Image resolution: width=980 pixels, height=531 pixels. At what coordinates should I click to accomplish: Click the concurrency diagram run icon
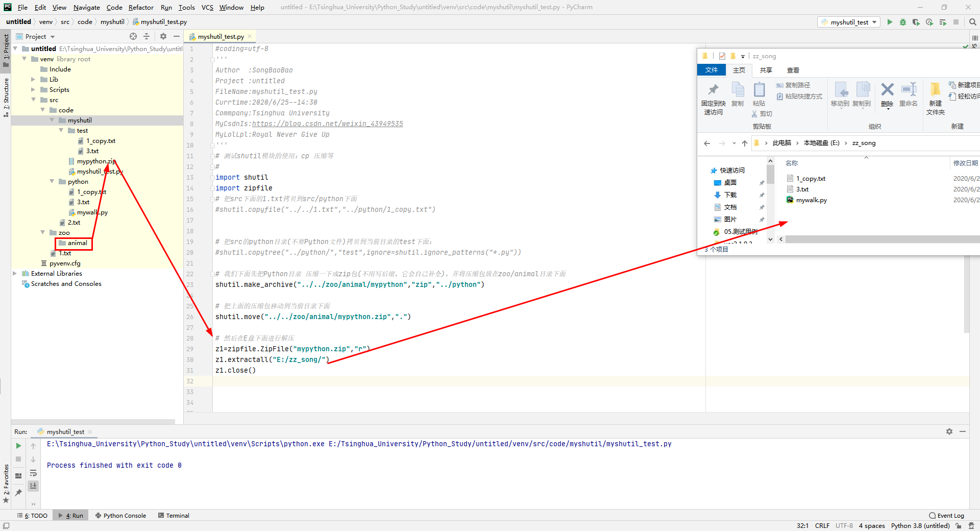943,22
